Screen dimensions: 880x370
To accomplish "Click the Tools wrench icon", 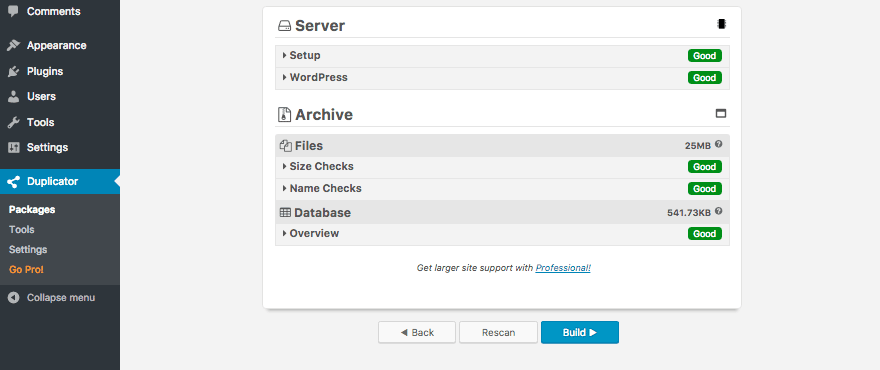I will tap(13, 122).
